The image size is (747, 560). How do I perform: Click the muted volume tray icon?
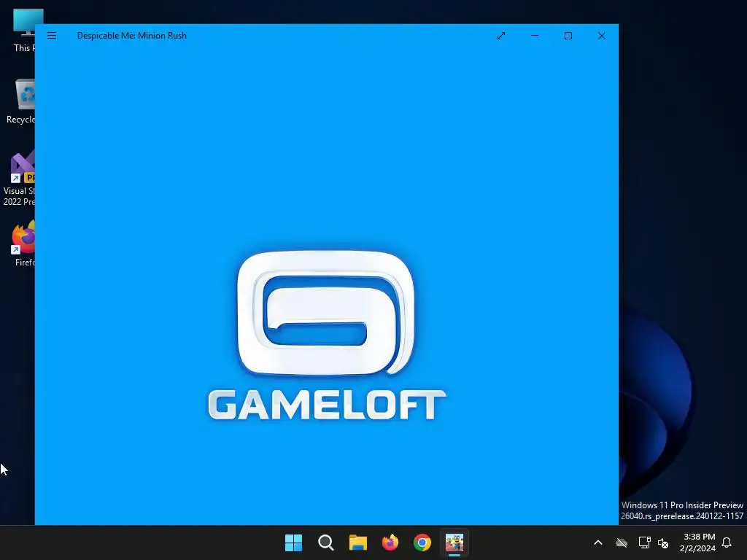pos(663,542)
